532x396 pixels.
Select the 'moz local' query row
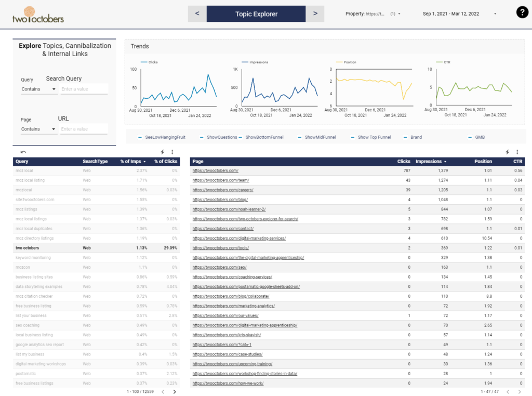[x=96, y=170]
